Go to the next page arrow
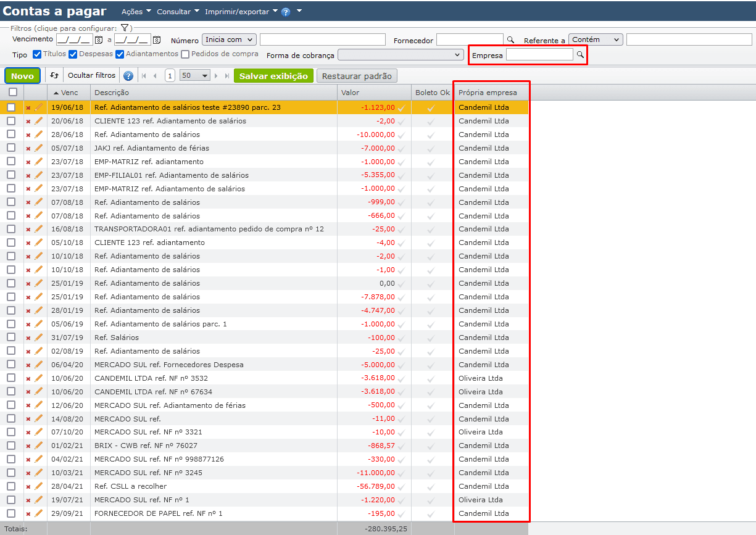 click(217, 76)
